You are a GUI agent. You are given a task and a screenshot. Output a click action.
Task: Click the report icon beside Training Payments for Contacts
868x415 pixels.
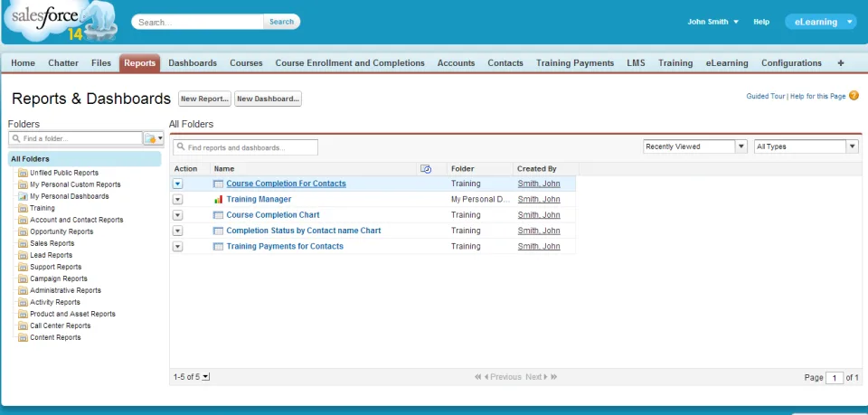coord(218,246)
